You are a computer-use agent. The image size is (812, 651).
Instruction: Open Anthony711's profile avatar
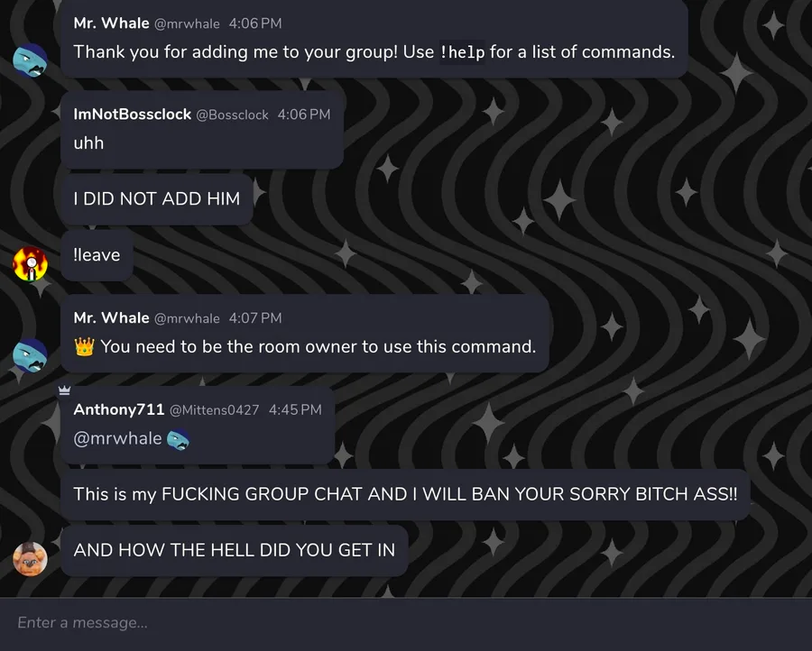(x=30, y=559)
